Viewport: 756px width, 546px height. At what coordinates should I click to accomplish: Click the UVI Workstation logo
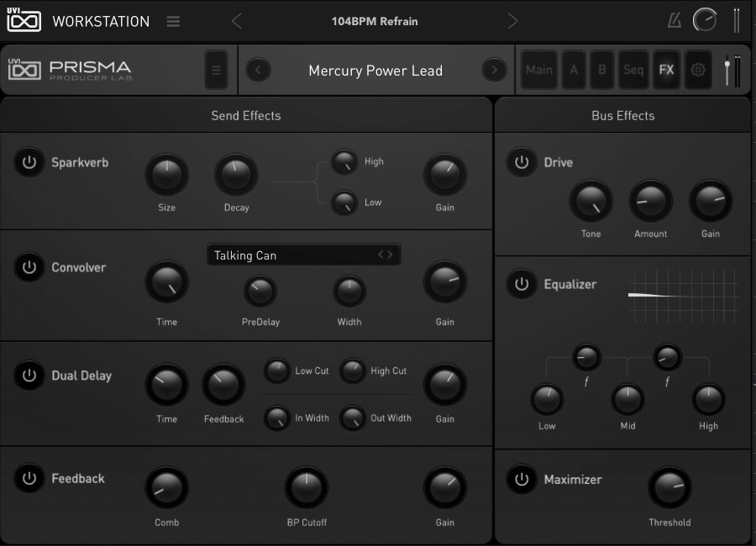(x=24, y=20)
